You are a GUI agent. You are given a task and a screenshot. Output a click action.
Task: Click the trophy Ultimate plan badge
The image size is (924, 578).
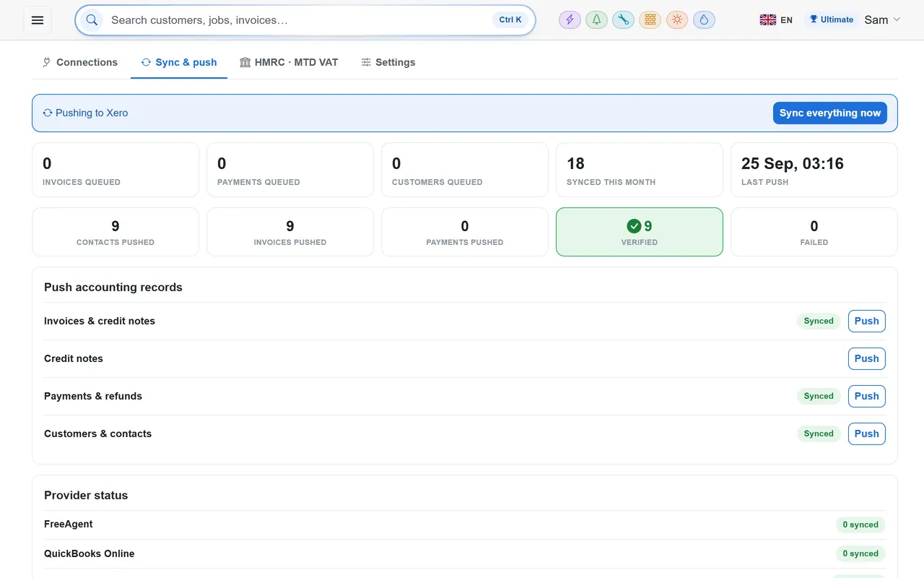(x=832, y=20)
